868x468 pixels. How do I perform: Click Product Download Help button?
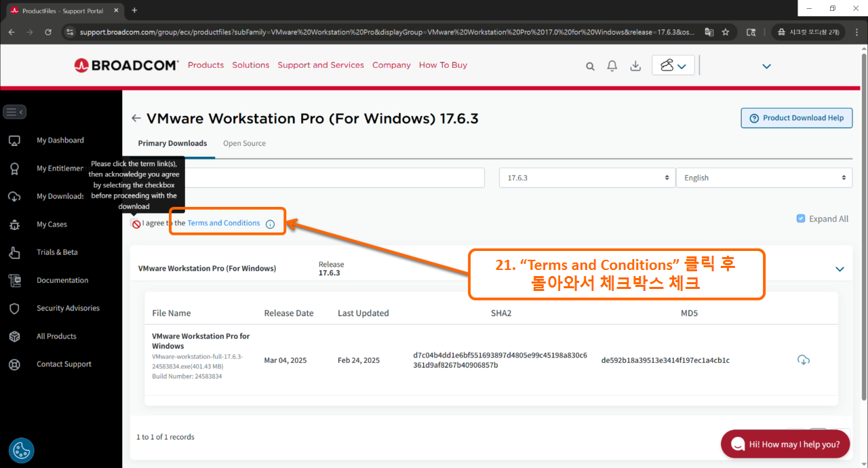coord(797,118)
